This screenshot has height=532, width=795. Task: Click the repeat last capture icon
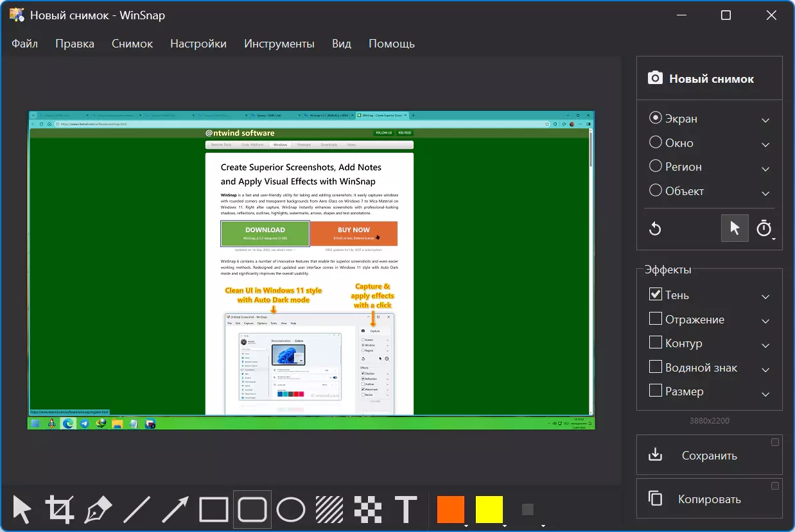pyautogui.click(x=655, y=228)
